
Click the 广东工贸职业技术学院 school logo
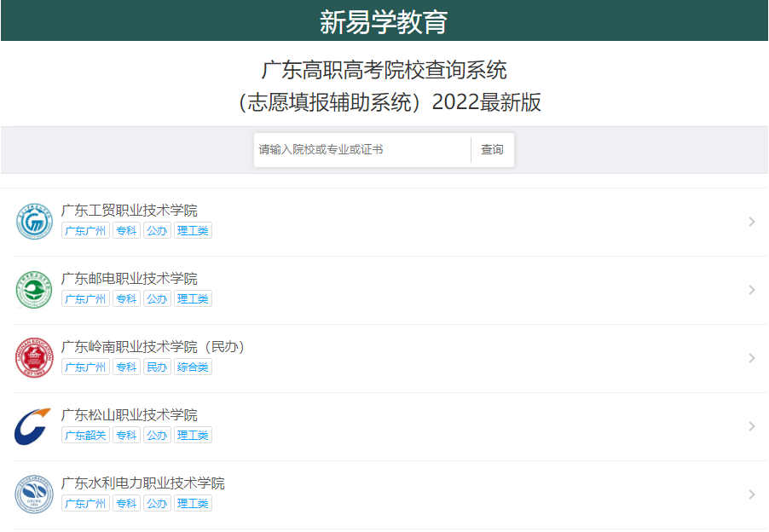(34, 220)
